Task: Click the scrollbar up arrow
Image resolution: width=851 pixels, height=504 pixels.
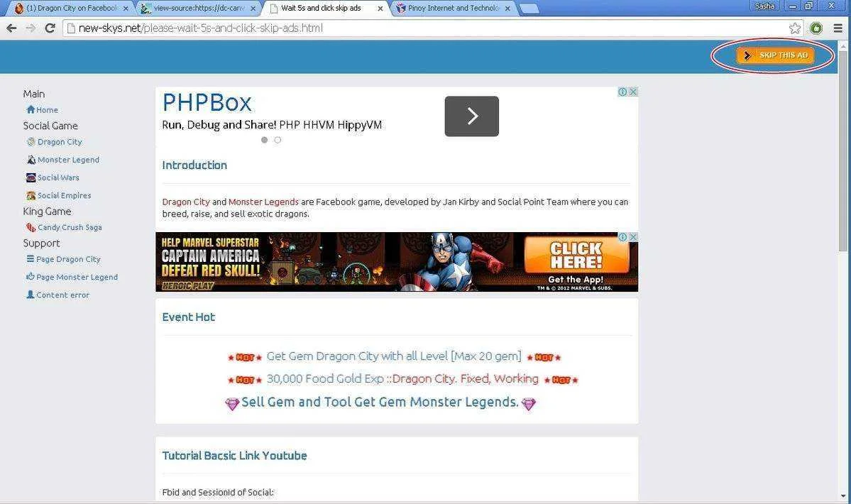Action: pos(843,45)
